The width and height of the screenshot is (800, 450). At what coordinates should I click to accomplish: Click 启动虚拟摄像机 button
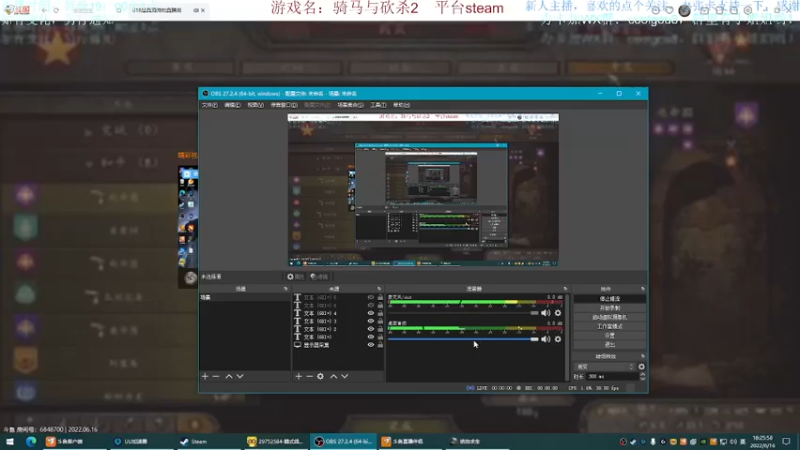pyautogui.click(x=610, y=317)
